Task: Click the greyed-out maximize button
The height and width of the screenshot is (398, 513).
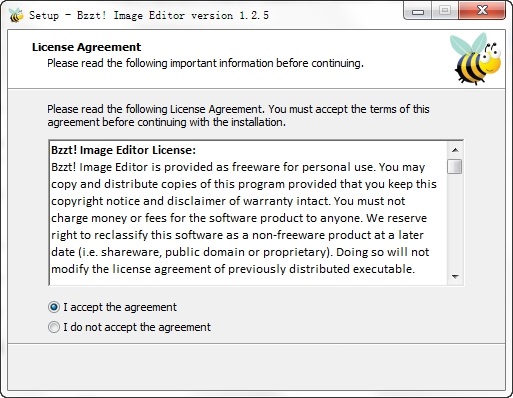Action: coord(445,11)
